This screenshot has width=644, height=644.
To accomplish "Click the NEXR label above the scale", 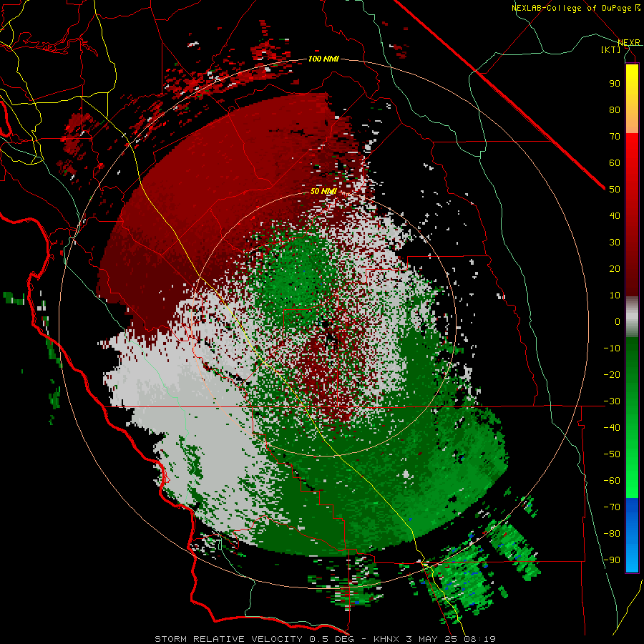I will coord(629,42).
